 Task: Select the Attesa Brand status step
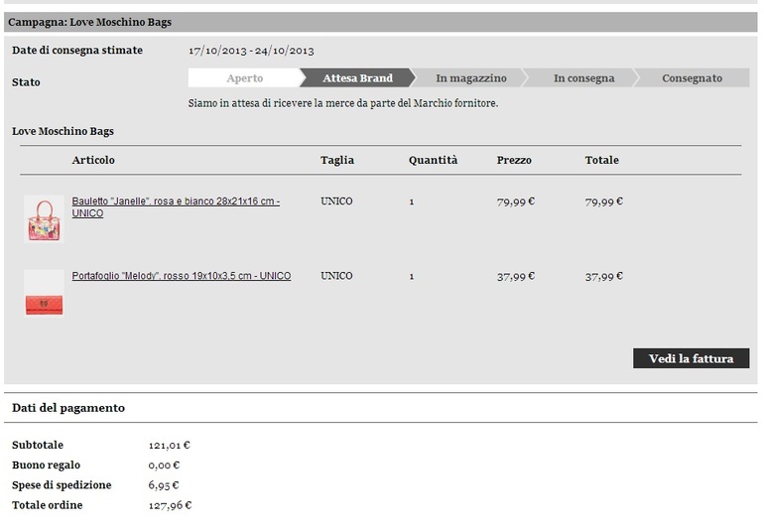(357, 78)
